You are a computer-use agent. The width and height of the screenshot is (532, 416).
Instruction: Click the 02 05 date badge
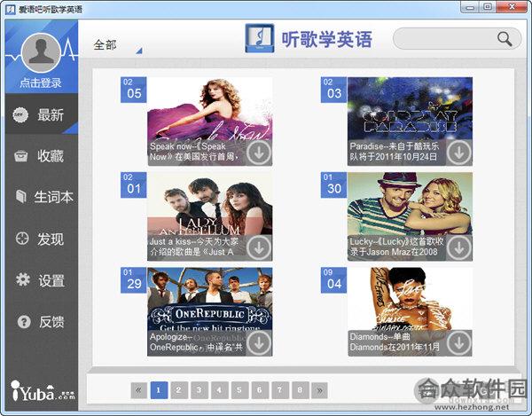tap(134, 90)
